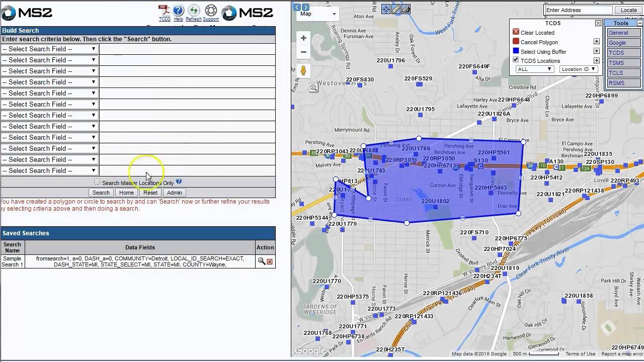This screenshot has width=644, height=362.
Task: Zoom in with the map plus button
Action: [303, 38]
